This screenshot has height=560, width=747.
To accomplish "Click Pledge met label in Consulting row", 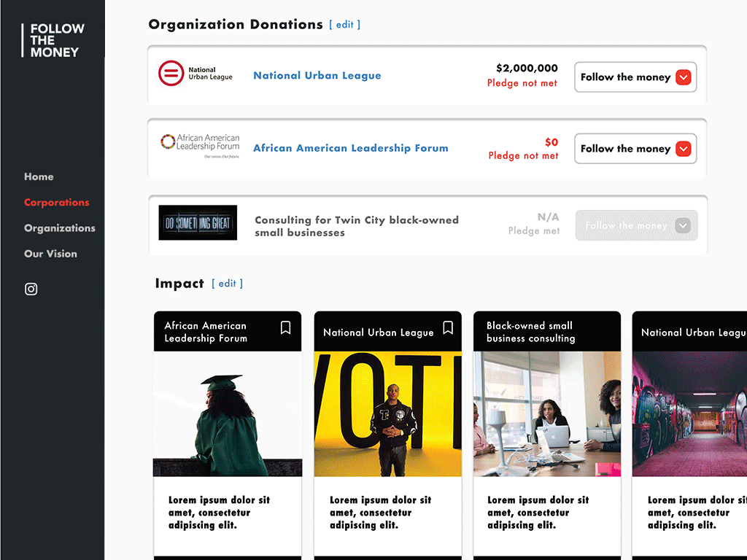I will [x=534, y=231].
